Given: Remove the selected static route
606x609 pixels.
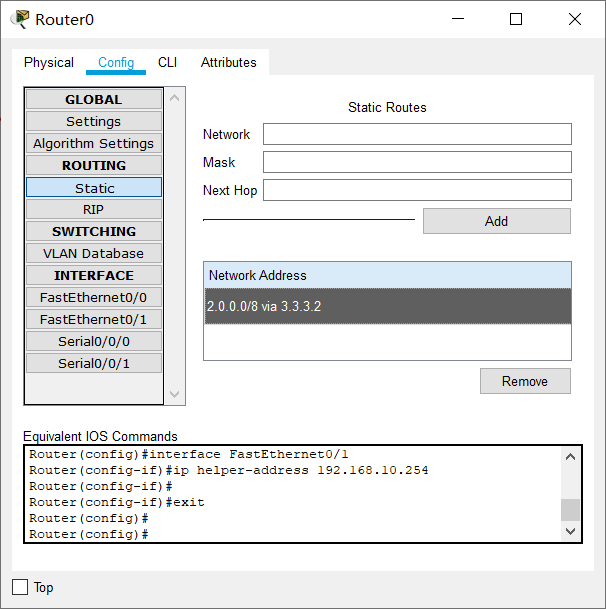Looking at the screenshot, I should point(525,381).
